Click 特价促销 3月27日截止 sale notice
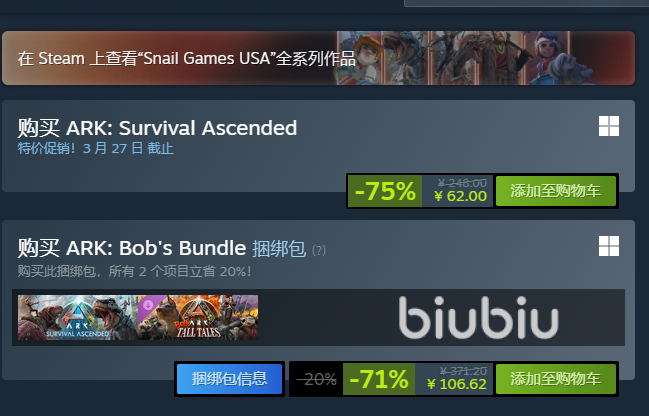 point(95,148)
